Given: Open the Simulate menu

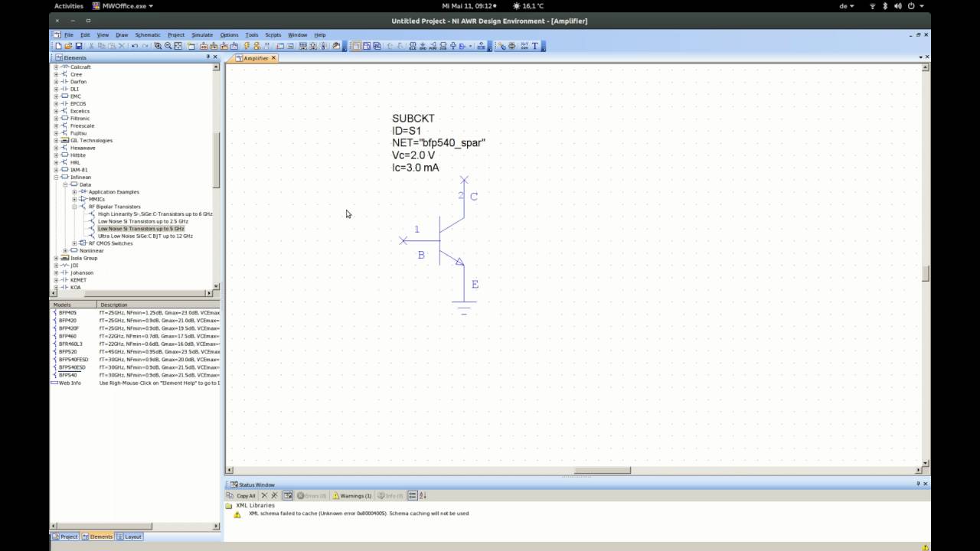Looking at the screenshot, I should [x=202, y=34].
